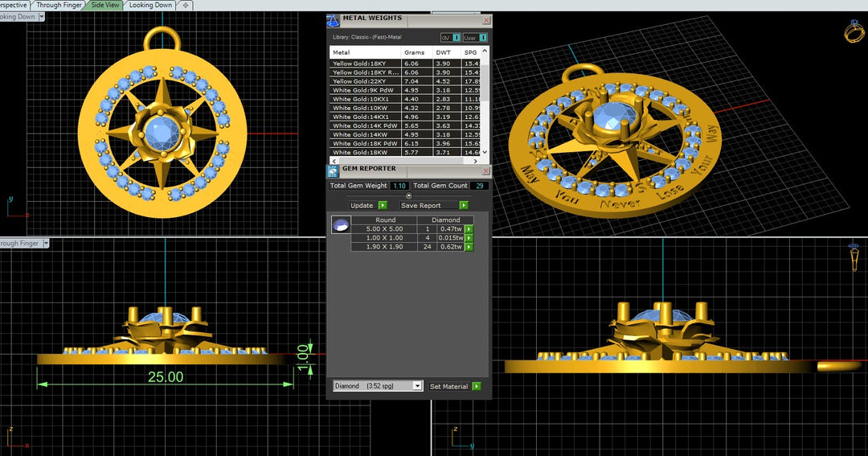
Task: Click the 0.47tw weight cell
Action: [451, 229]
